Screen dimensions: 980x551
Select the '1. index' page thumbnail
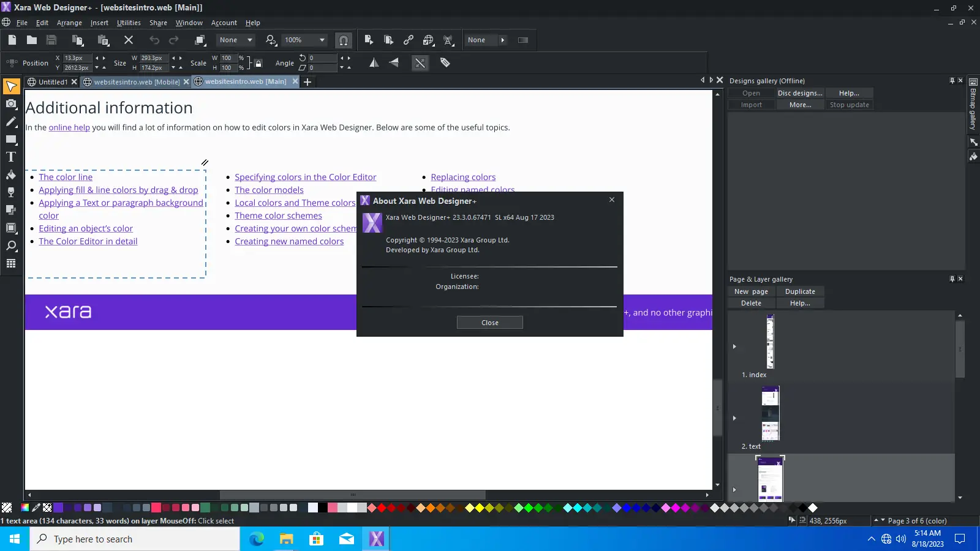(x=771, y=342)
